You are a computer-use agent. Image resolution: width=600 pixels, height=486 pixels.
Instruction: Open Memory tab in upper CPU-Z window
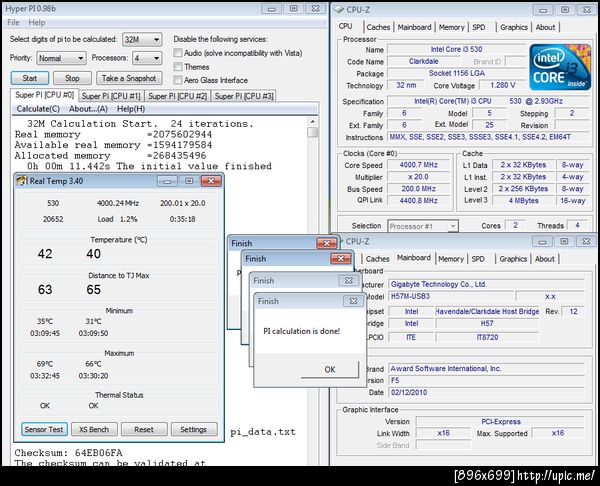[x=452, y=27]
